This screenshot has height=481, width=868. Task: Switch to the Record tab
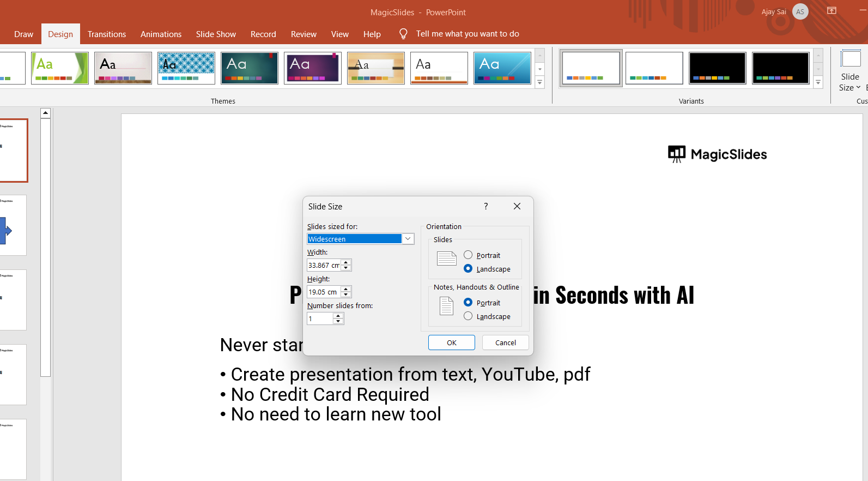[x=263, y=34]
